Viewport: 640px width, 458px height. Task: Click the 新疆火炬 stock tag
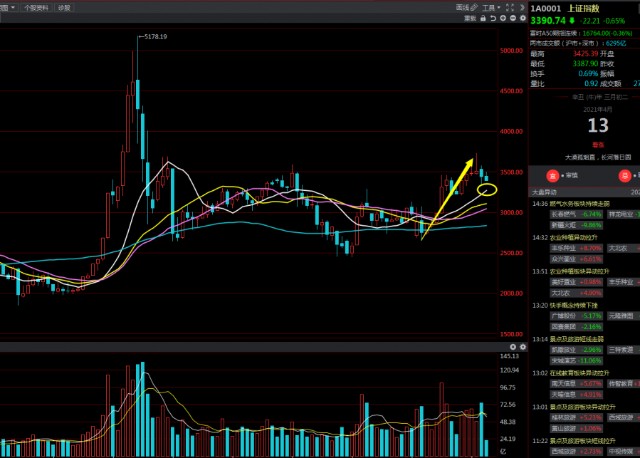[x=562, y=225]
